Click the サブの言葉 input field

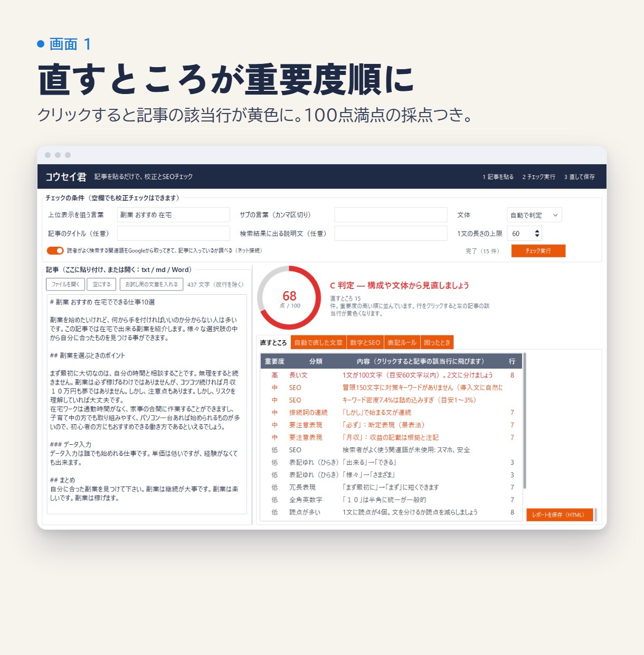391,214
